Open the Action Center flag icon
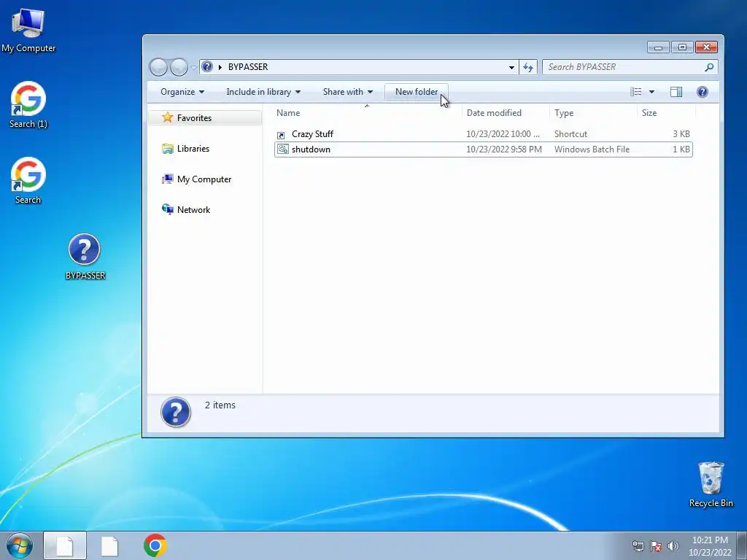This screenshot has width=747, height=560. pyautogui.click(x=656, y=545)
